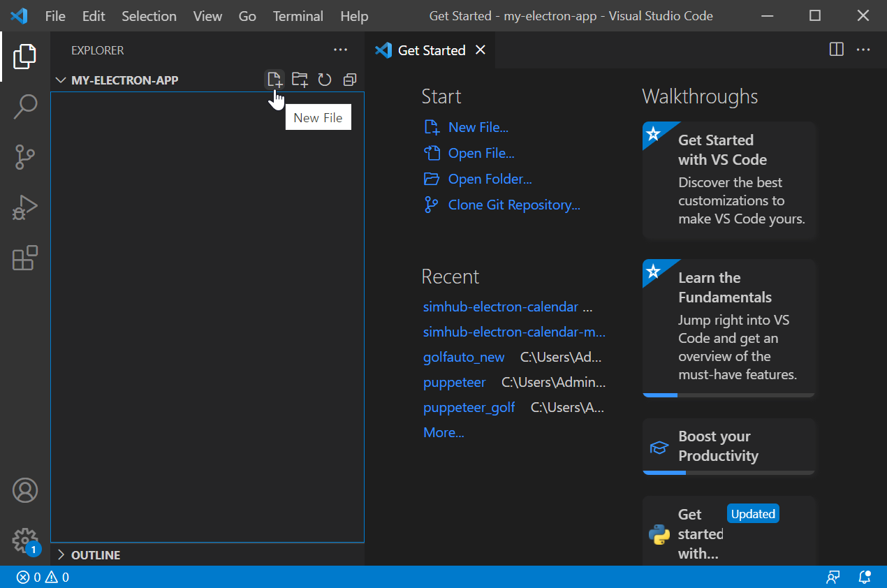Split the editor to the right
The height and width of the screenshot is (588, 887).
[836, 50]
